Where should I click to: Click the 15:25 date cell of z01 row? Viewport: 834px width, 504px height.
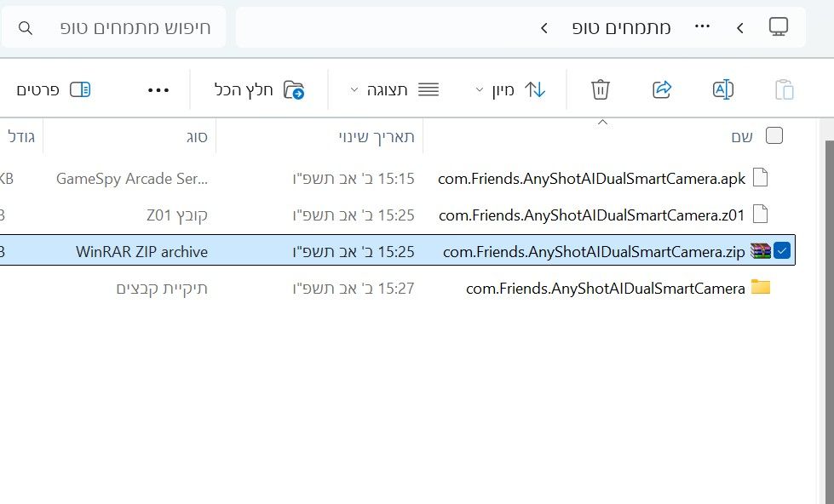[x=354, y=215]
